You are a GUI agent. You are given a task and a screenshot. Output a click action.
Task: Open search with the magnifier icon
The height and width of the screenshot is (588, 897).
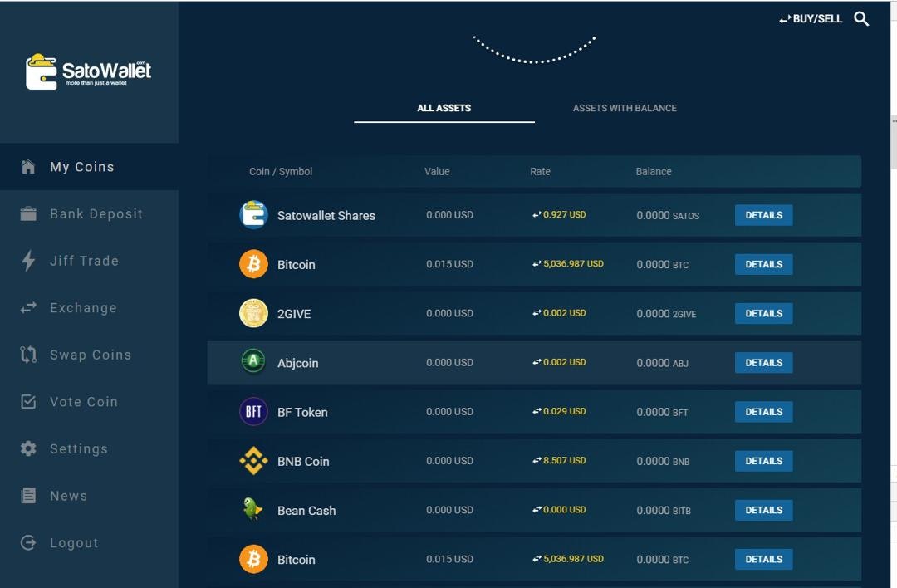point(861,18)
